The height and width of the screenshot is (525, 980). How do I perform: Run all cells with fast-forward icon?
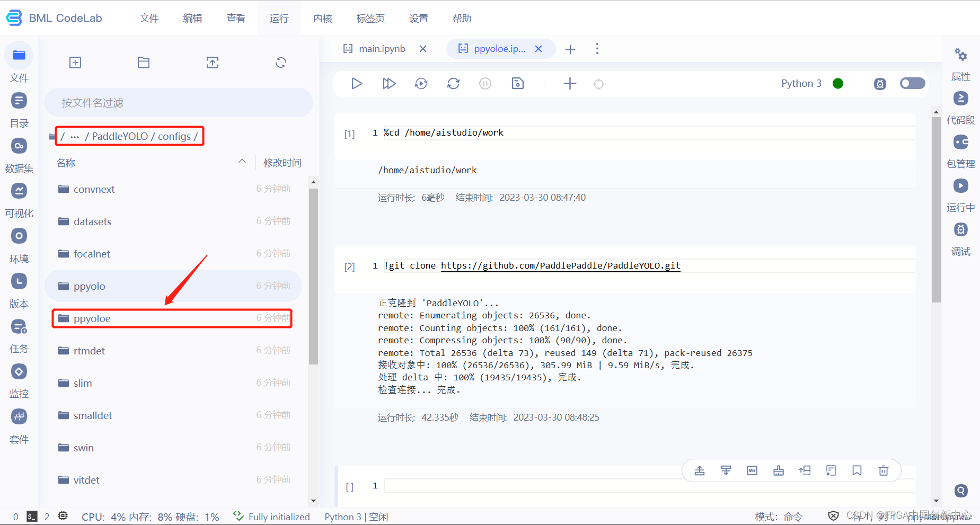(389, 83)
